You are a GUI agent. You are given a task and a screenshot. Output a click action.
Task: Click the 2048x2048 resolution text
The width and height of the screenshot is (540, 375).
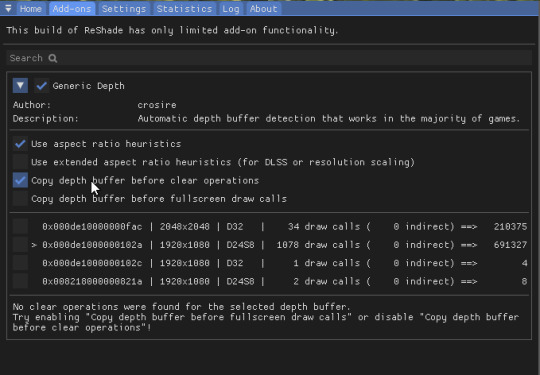tap(185, 227)
